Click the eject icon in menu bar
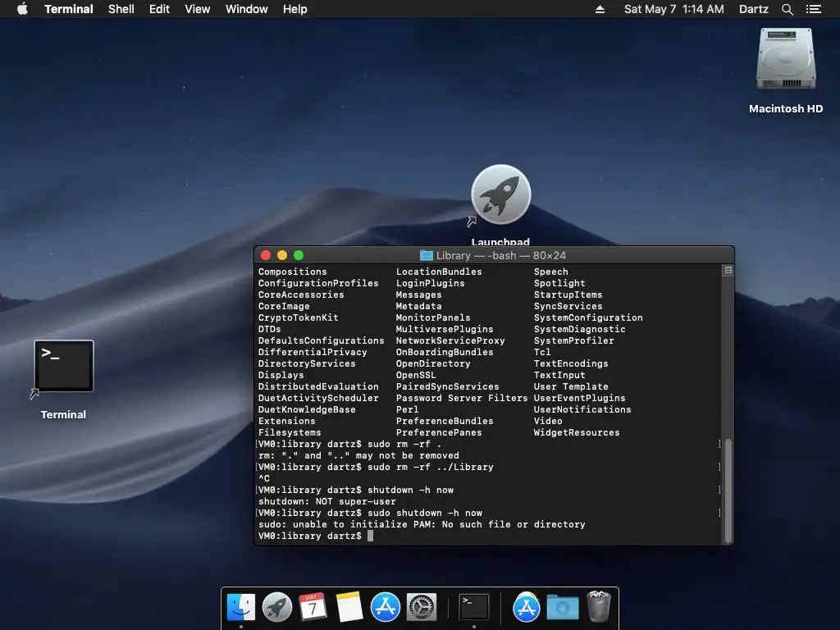Image resolution: width=840 pixels, height=630 pixels. [600, 9]
